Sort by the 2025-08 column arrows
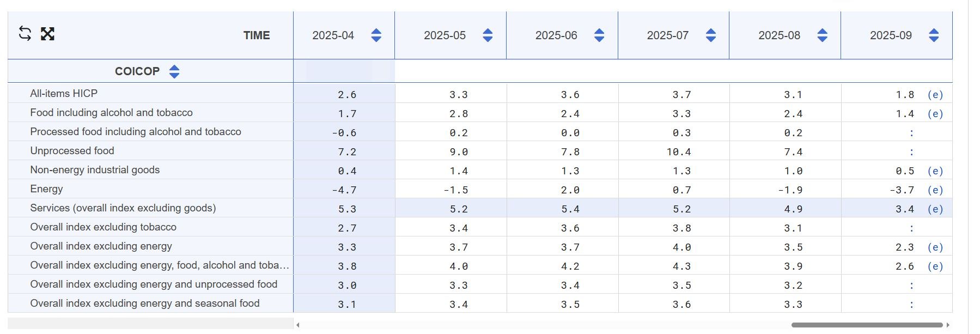Screen dimensions: 980x334 tap(822, 35)
